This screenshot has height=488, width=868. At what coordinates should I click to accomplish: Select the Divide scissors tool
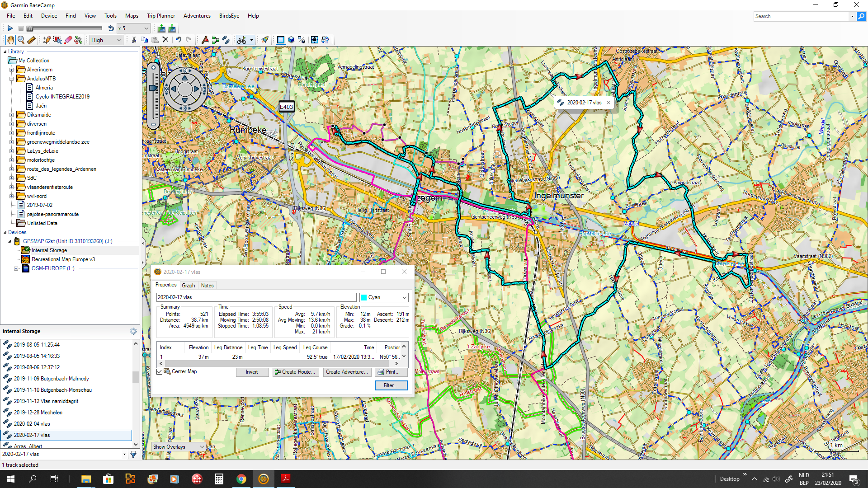[79, 40]
